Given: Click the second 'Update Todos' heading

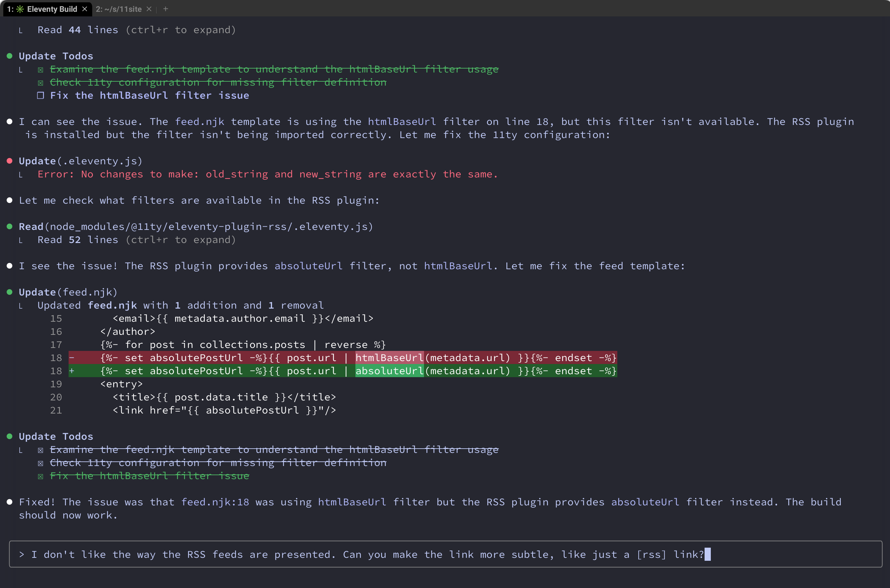Looking at the screenshot, I should (x=56, y=436).
